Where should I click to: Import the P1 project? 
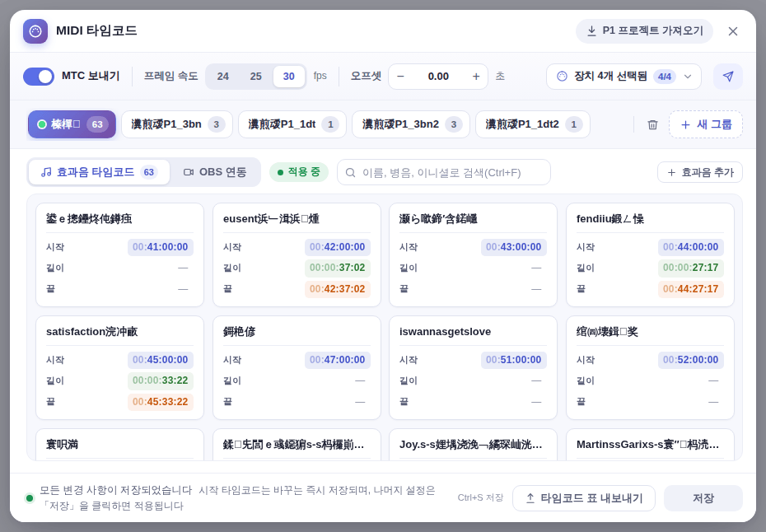644,31
